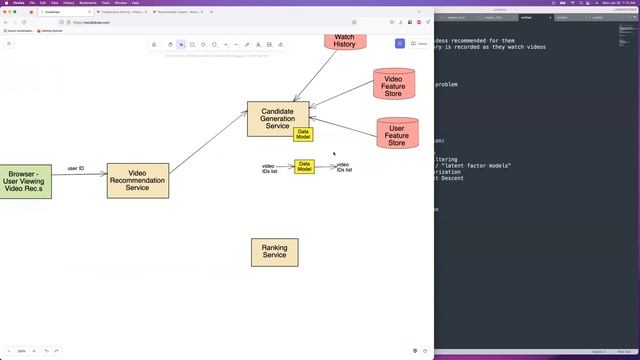The height and width of the screenshot is (360, 640).
Task: Switch to the Recommender system Wikipedia tab
Action: [x=178, y=12]
